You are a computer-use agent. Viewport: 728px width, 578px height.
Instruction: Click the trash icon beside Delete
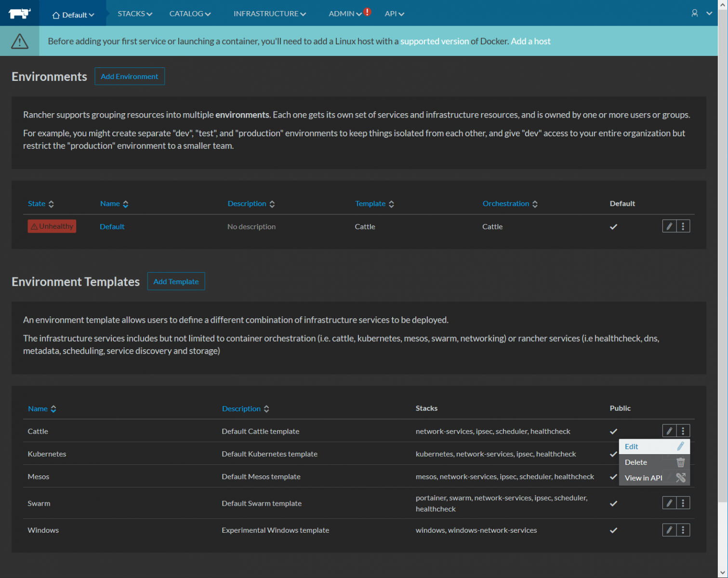click(x=681, y=462)
